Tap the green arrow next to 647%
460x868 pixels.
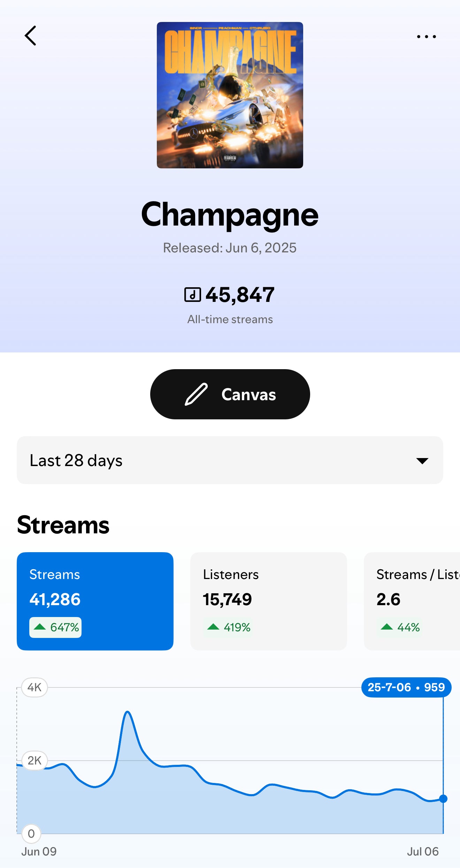click(40, 627)
